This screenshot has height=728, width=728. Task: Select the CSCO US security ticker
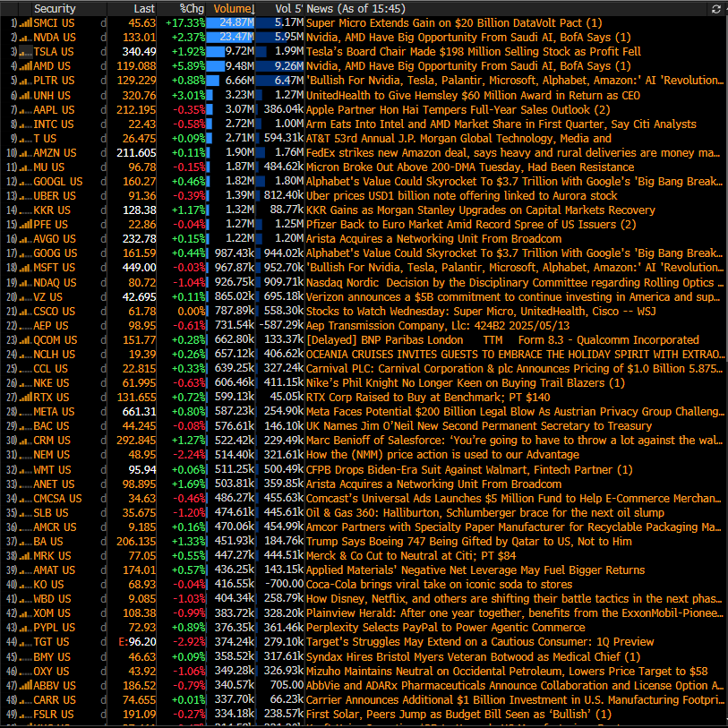54,312
